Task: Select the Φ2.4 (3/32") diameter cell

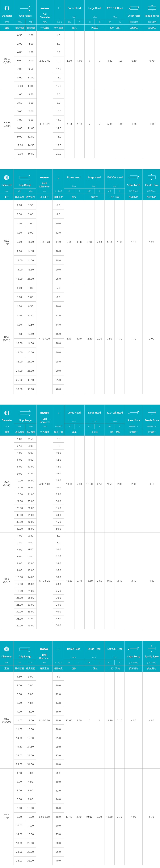Action: (7, 61)
